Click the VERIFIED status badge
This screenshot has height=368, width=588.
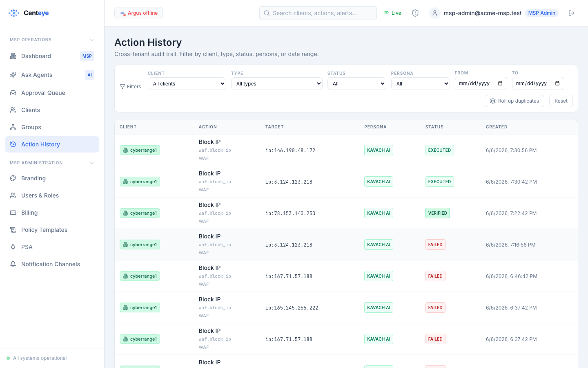click(x=438, y=213)
